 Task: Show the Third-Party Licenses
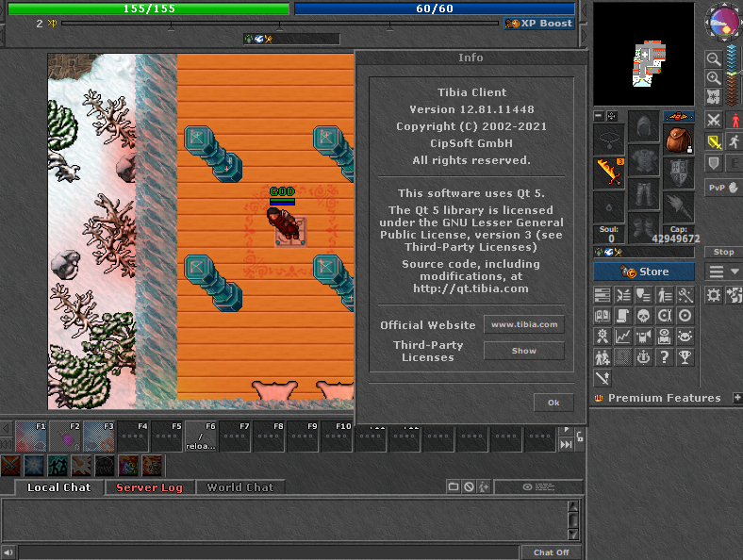point(523,351)
